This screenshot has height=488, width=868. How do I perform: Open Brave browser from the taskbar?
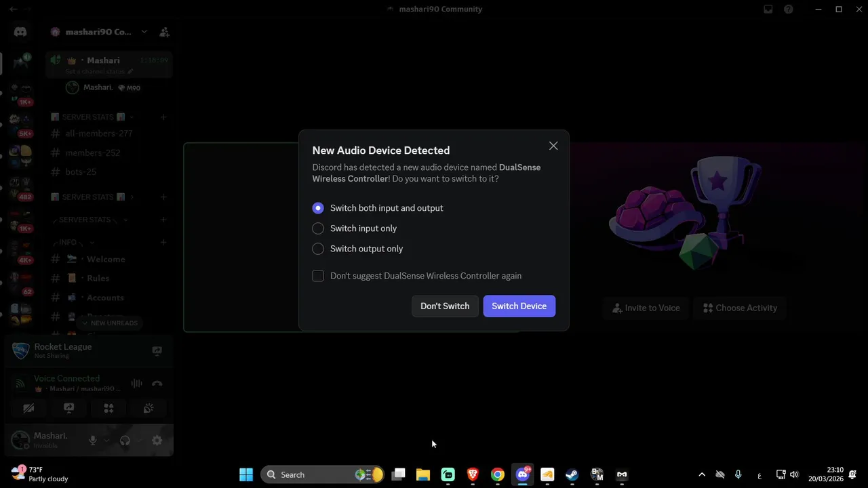(473, 474)
